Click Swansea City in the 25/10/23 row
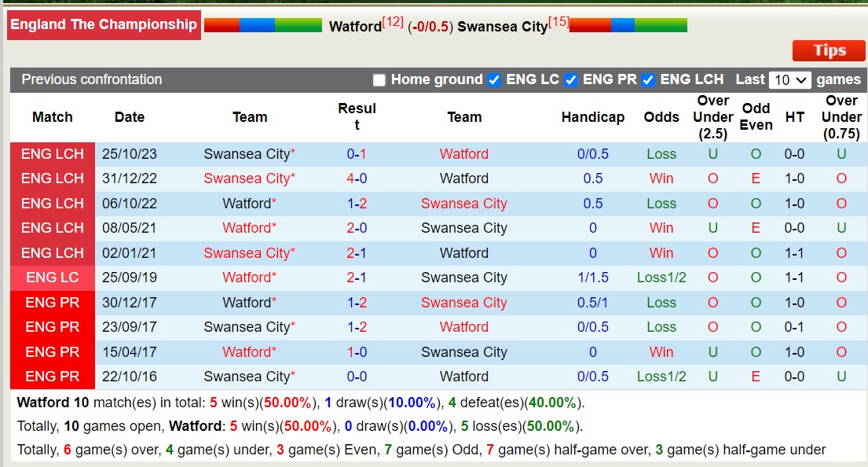 [x=249, y=154]
